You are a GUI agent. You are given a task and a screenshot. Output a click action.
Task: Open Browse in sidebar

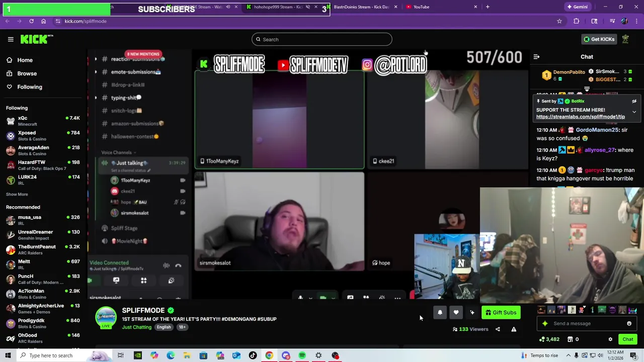(27, 73)
